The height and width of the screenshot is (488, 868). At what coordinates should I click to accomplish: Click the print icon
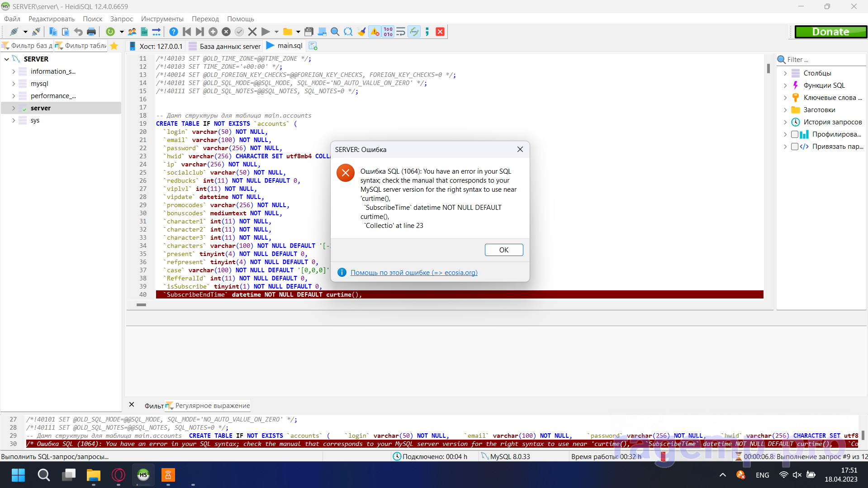point(91,32)
